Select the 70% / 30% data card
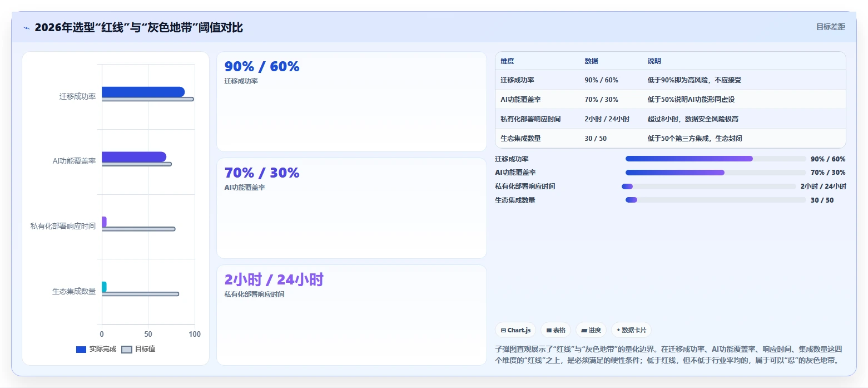This screenshot has width=868, height=388. pos(351,208)
